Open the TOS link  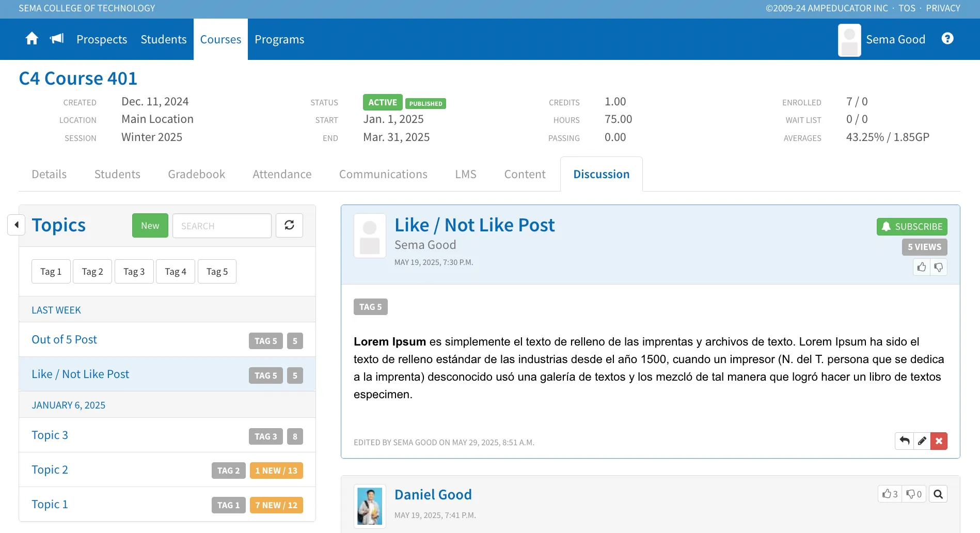[907, 8]
